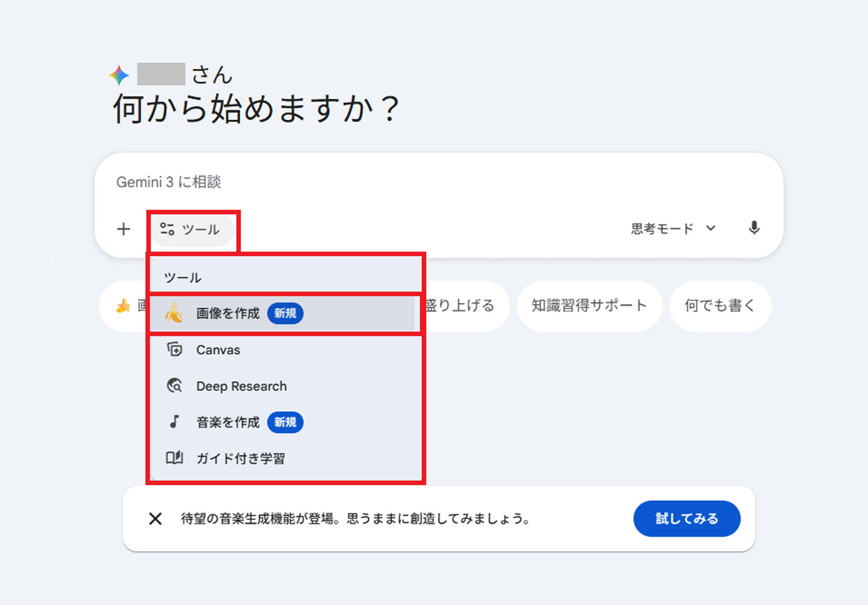Click the plus icon to attach content
This screenshot has width=868, height=605.
[x=123, y=228]
